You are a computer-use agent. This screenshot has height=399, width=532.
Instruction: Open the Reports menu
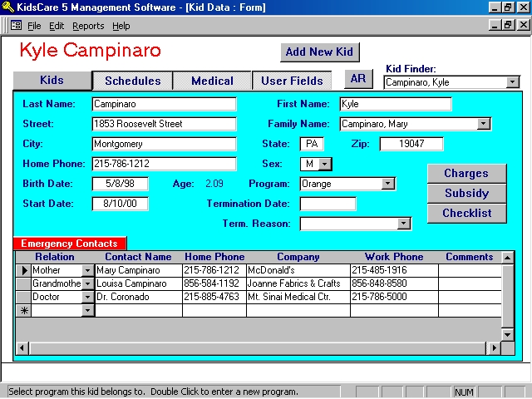tap(88, 26)
